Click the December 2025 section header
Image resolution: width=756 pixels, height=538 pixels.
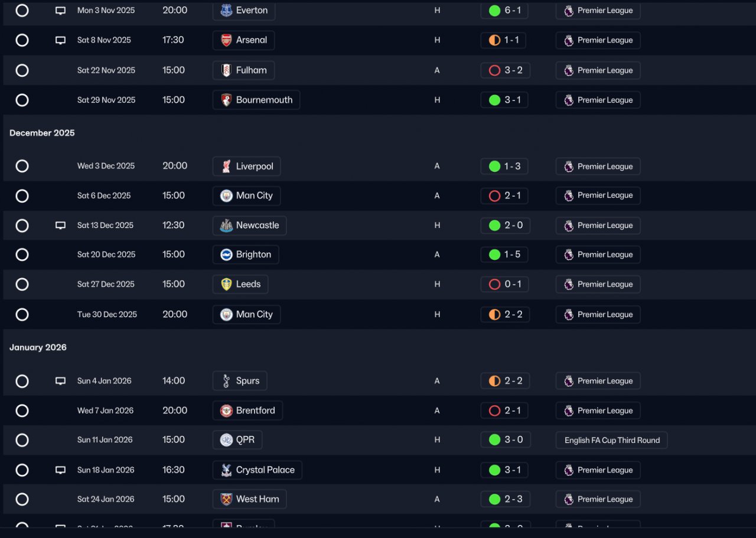click(x=42, y=133)
